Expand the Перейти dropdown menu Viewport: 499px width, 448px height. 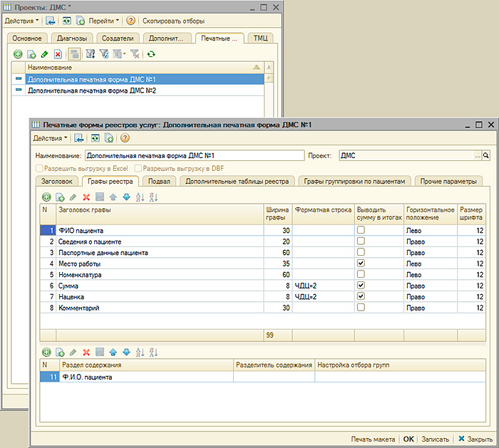[104, 21]
